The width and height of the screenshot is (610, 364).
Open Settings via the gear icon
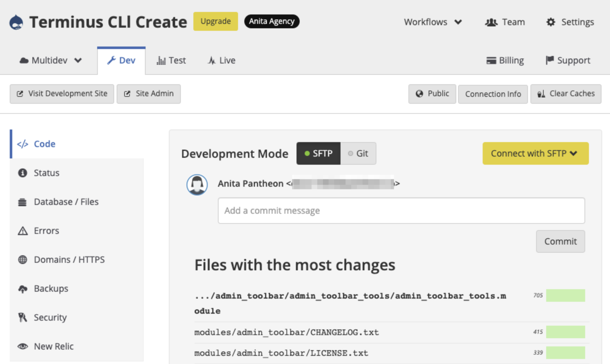(551, 22)
